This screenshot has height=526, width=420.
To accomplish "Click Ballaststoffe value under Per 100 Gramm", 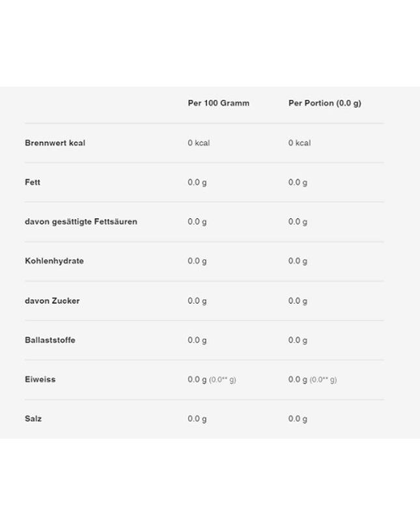I will pyautogui.click(x=197, y=340).
